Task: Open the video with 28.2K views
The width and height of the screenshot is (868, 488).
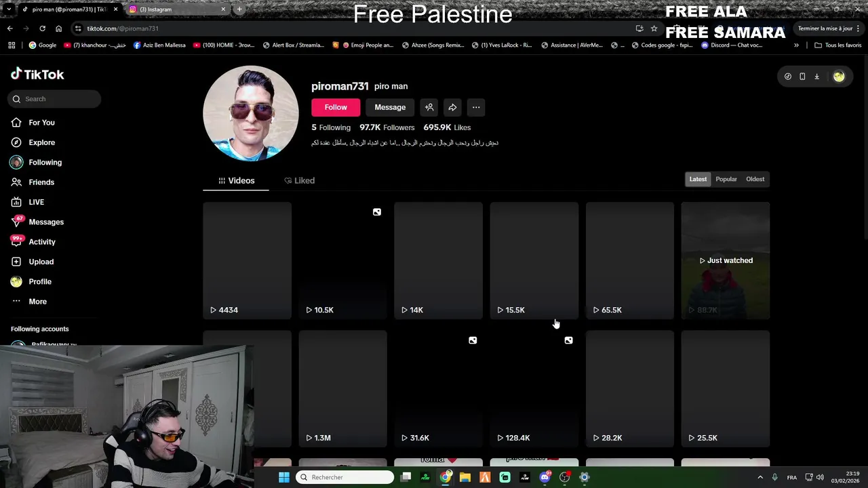Action: [x=629, y=388]
